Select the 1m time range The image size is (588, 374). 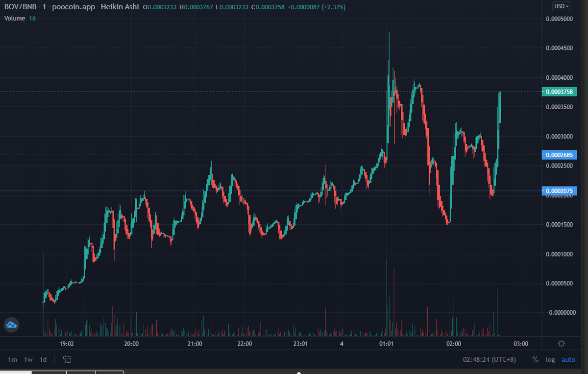[x=13, y=360]
